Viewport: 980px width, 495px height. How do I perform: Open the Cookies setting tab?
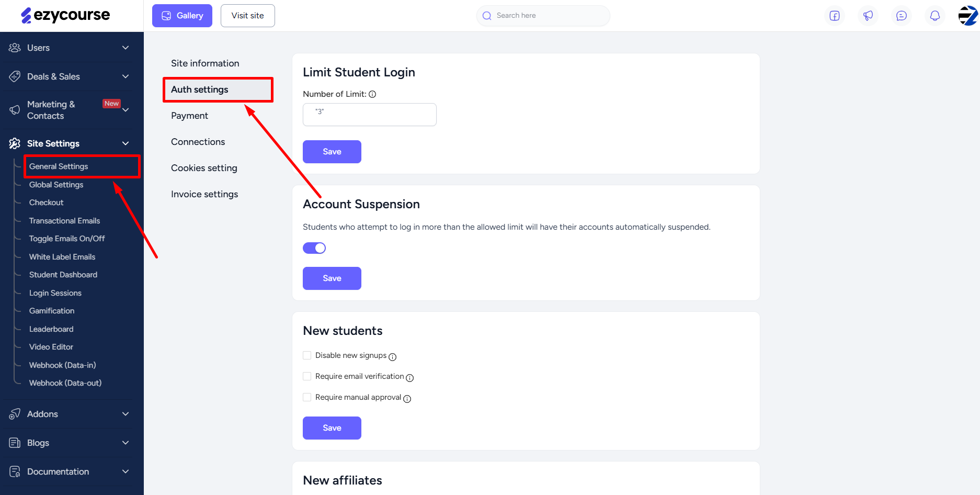pos(204,168)
